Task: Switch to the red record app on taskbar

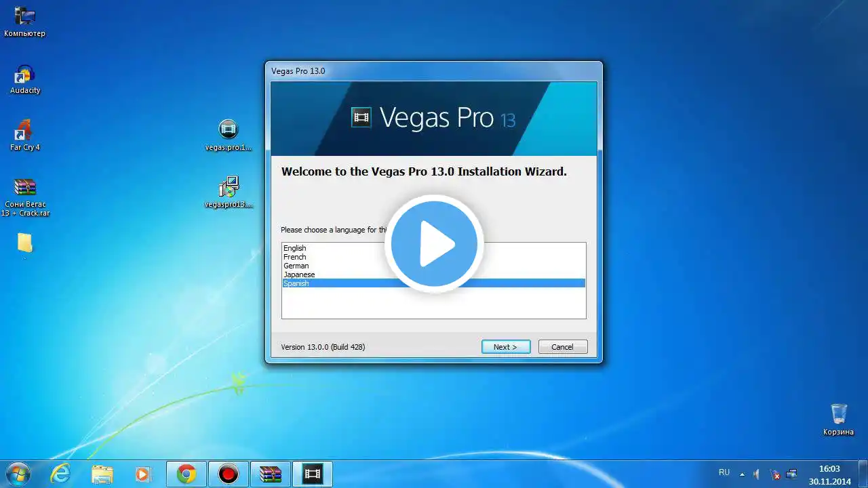Action: pos(229,474)
